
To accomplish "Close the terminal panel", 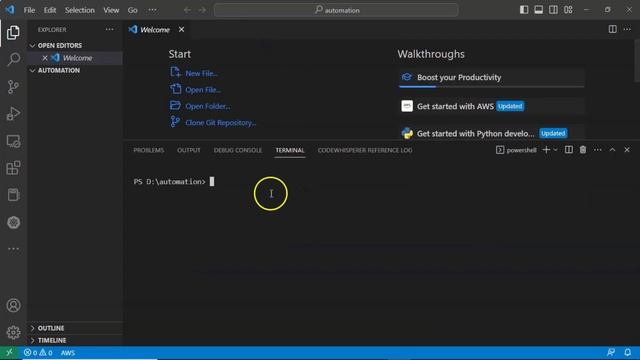I will pos(627,150).
